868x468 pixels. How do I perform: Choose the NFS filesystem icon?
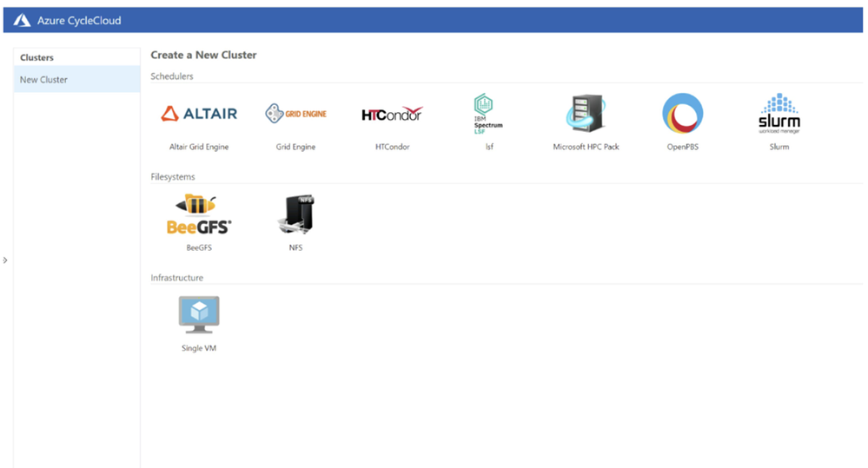[295, 214]
